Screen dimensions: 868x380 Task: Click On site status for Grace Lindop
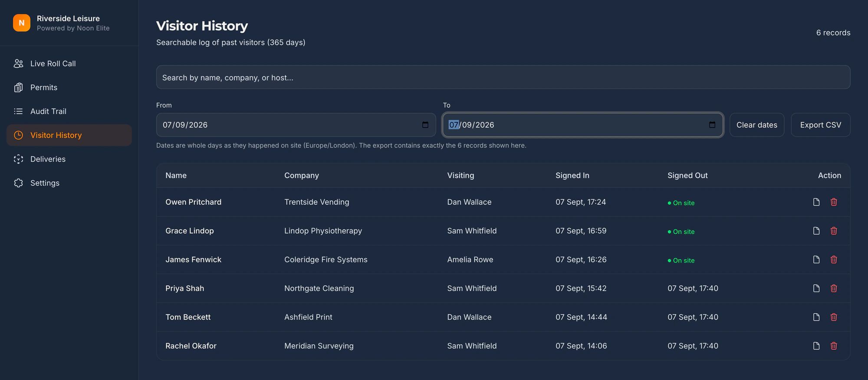point(681,232)
